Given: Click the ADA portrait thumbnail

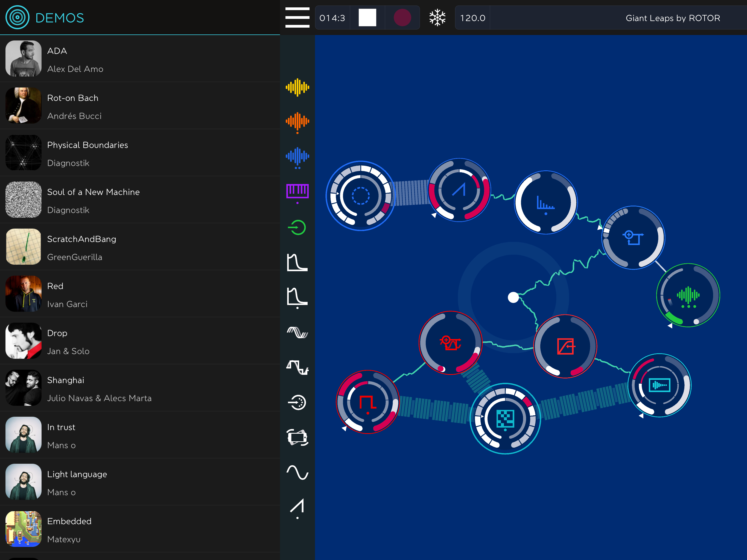Looking at the screenshot, I should [x=23, y=59].
